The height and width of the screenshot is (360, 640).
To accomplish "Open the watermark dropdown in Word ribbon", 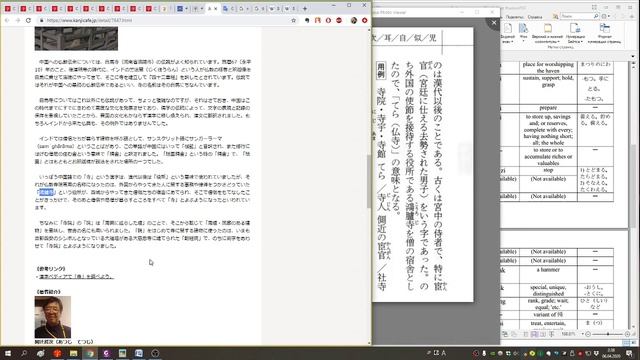I will (x=508, y=33).
